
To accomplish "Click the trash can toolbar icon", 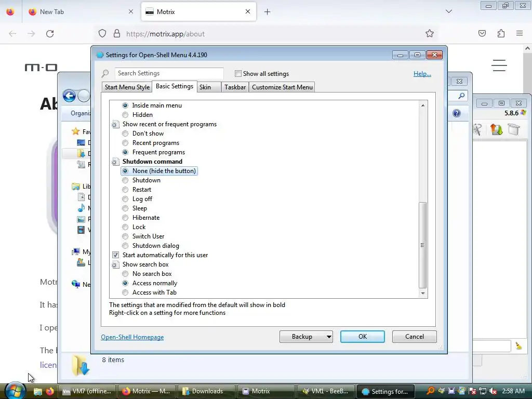I will 514,129.
